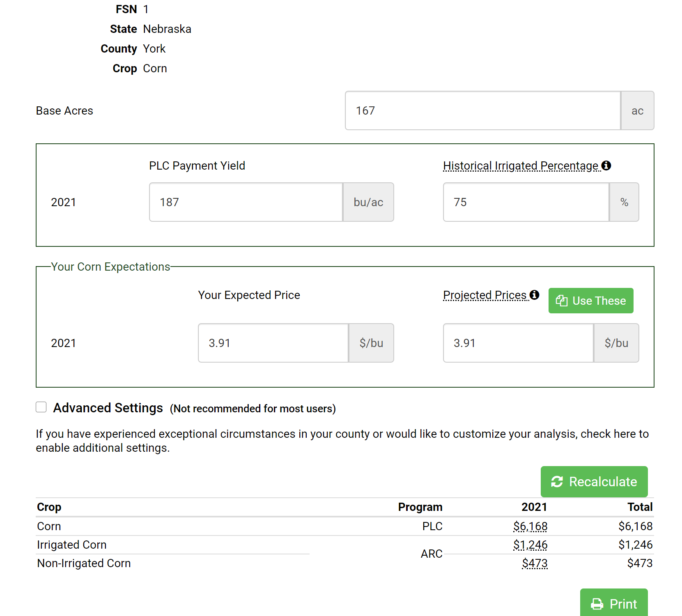Focus the Historical Irrigated Percentage input

coord(526,202)
